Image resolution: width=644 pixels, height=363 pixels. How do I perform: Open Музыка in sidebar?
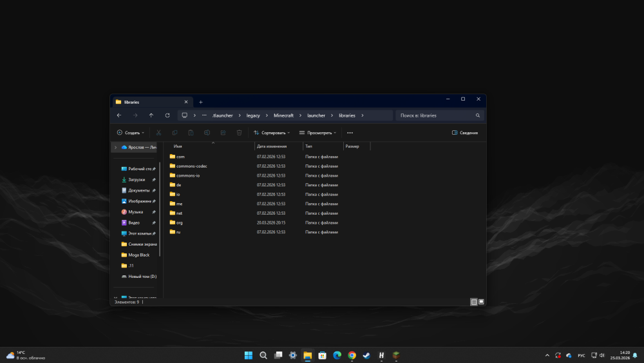(x=135, y=212)
